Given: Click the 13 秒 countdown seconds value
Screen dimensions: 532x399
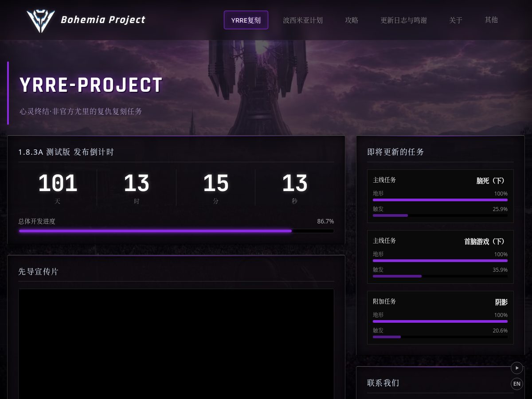Looking at the screenshot, I should pos(295,183).
